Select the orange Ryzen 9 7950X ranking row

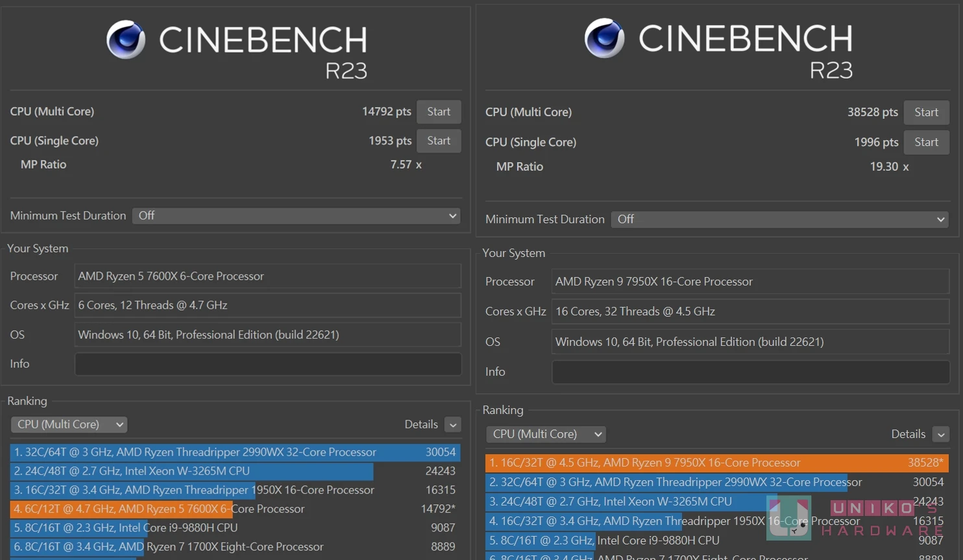point(716,463)
